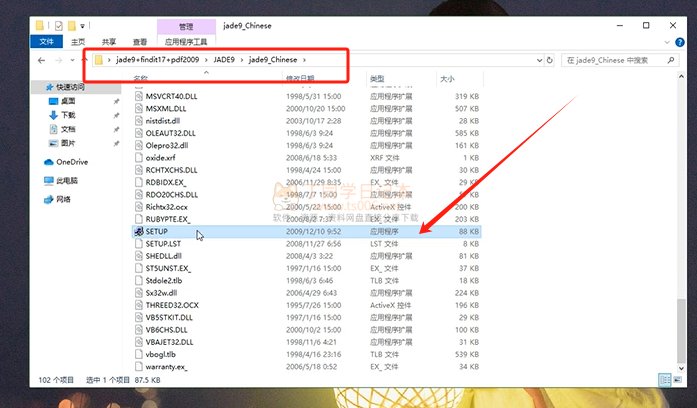Screen dimensions: 697x408
Task: Select the Stdole2.tlb file icon
Action: click(139, 281)
